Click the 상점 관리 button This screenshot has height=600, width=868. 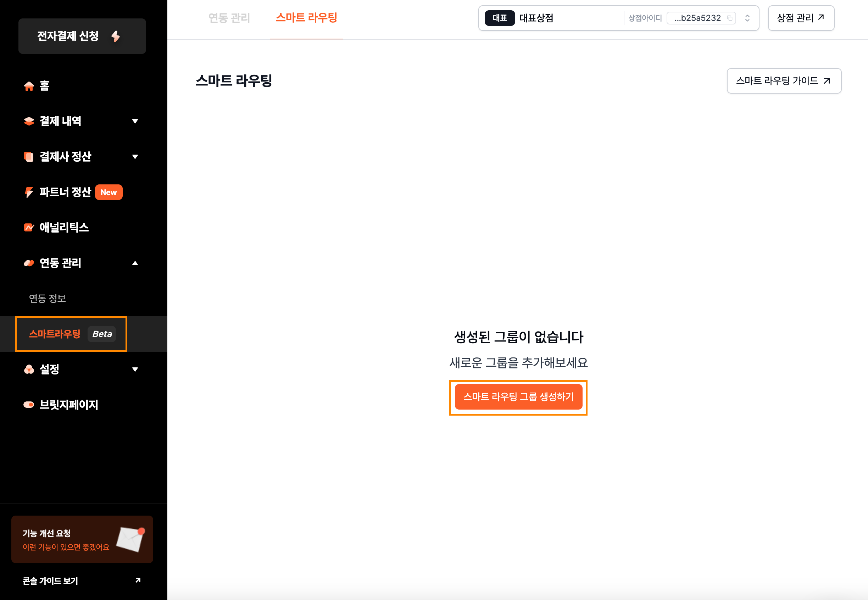click(801, 18)
